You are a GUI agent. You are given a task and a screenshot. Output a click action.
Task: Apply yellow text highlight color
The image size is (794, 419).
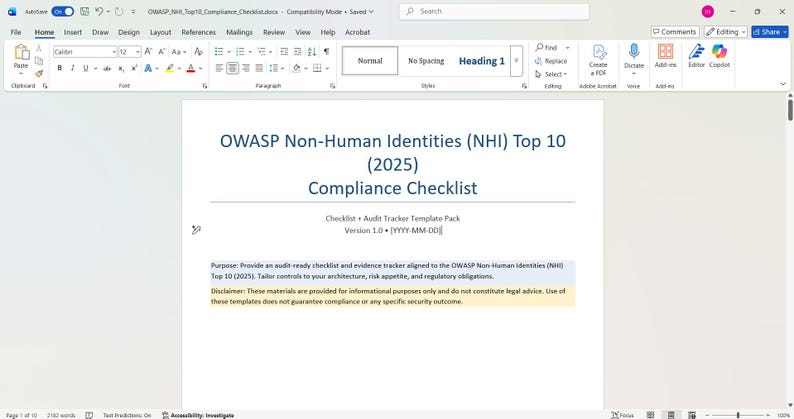point(170,68)
